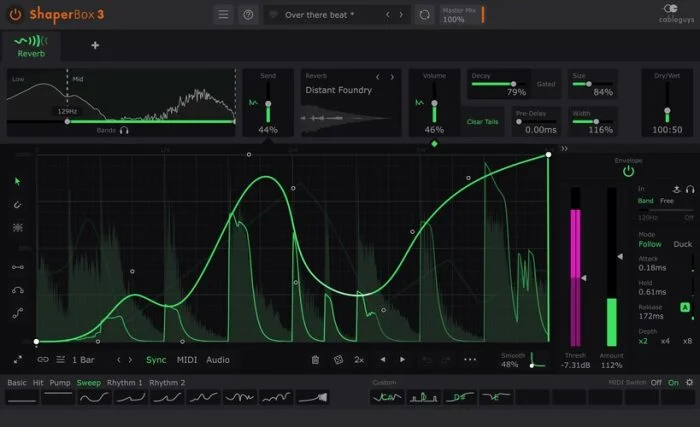Image resolution: width=700 pixels, height=427 pixels.
Task: Toggle the auto release A button
Action: coord(685,307)
